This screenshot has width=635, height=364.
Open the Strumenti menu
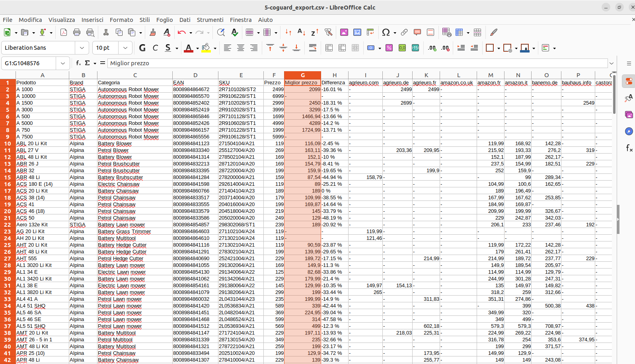click(x=210, y=19)
